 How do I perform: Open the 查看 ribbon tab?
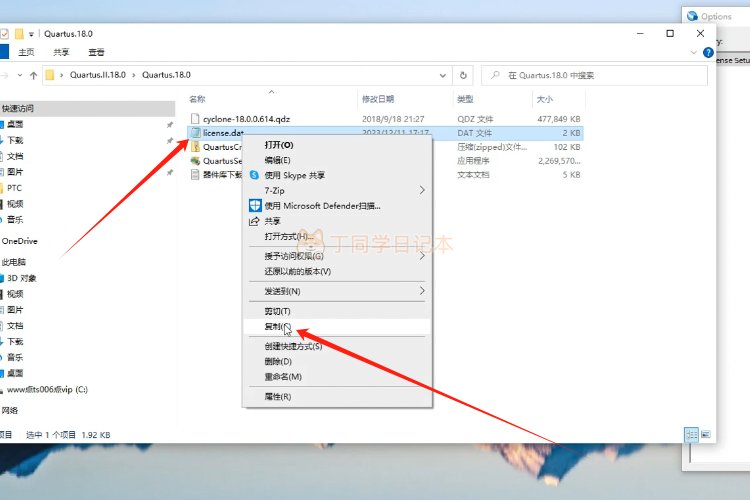point(96,52)
